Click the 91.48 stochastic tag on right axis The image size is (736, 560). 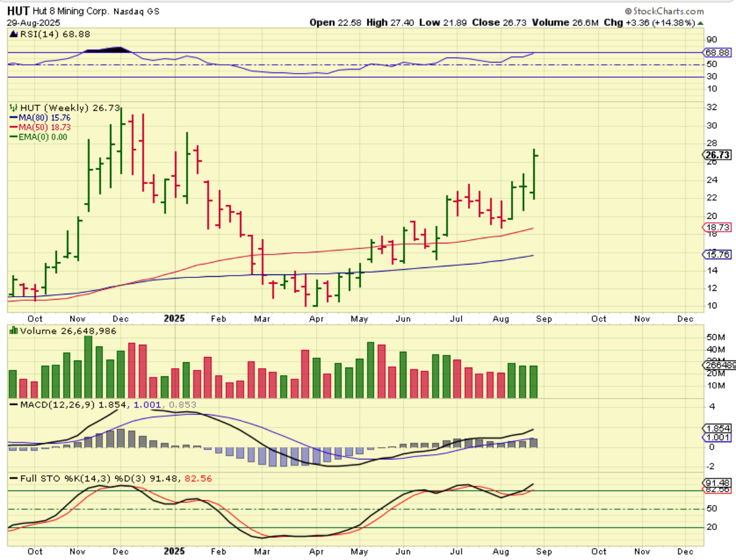coord(717,483)
